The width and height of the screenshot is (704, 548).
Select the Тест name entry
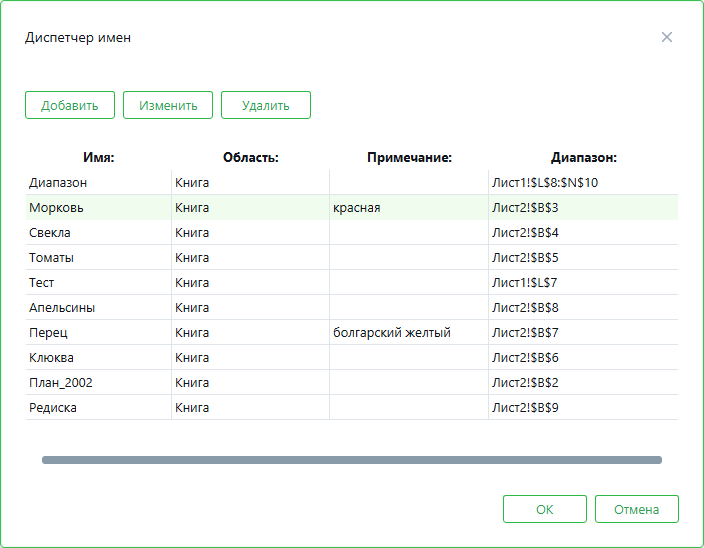[42, 283]
